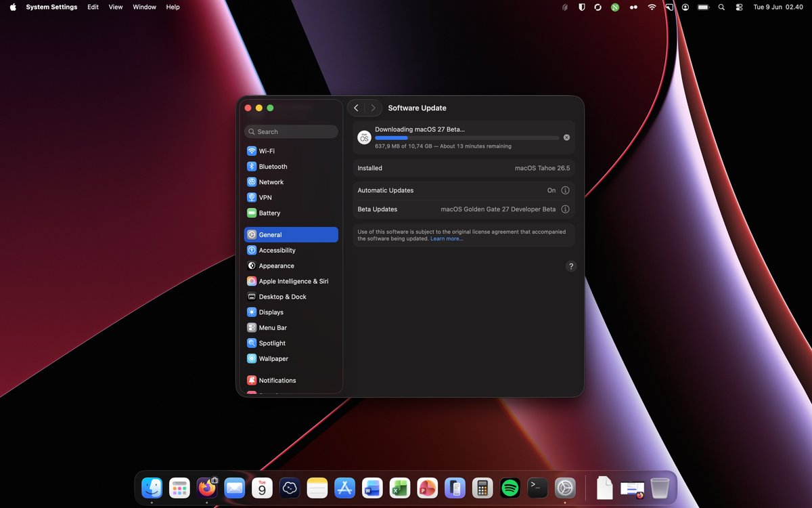Open Wi-Fi settings in the sidebar
The width and height of the screenshot is (812, 508).
pos(291,151)
